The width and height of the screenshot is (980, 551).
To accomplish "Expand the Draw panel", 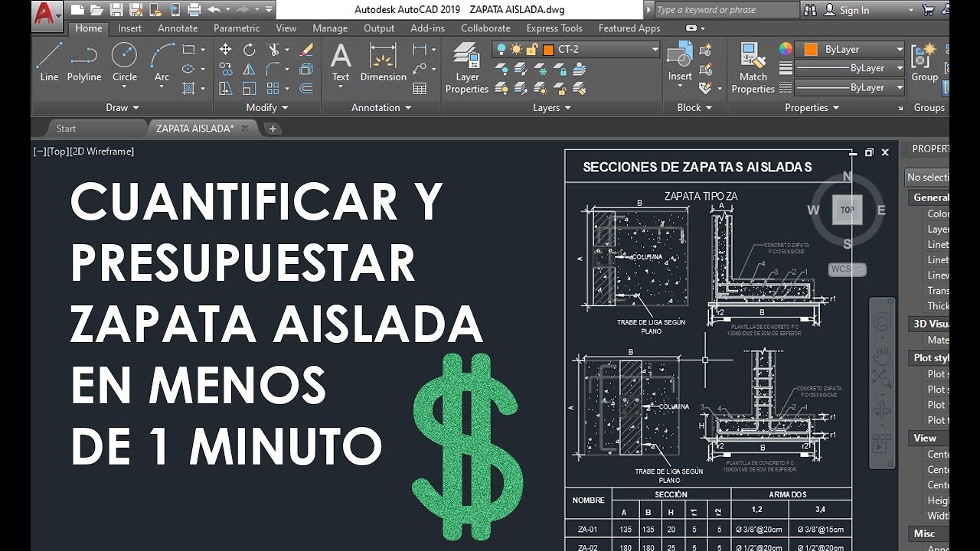I will 122,108.
